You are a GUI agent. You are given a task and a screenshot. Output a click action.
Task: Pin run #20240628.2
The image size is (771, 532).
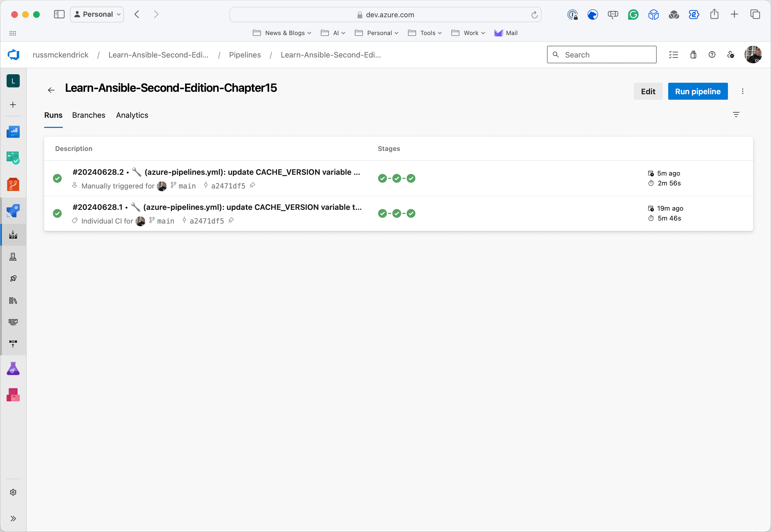(x=253, y=185)
